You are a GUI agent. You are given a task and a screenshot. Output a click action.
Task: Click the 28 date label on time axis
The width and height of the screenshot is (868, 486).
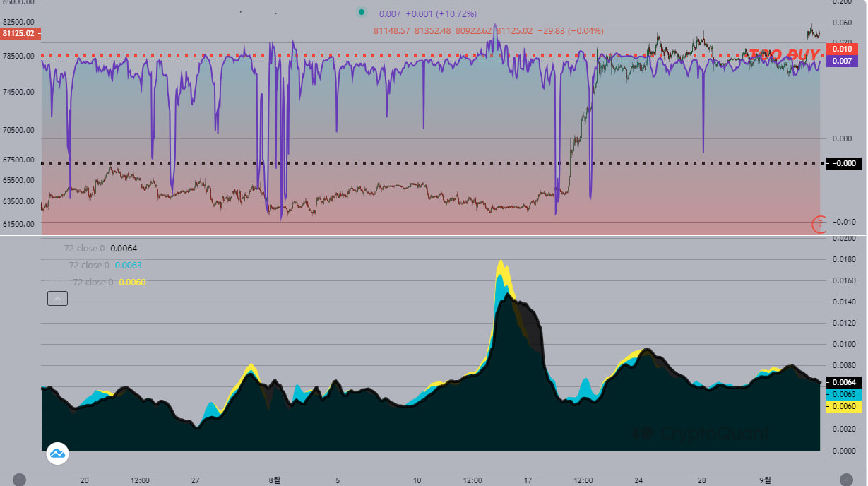tap(702, 480)
